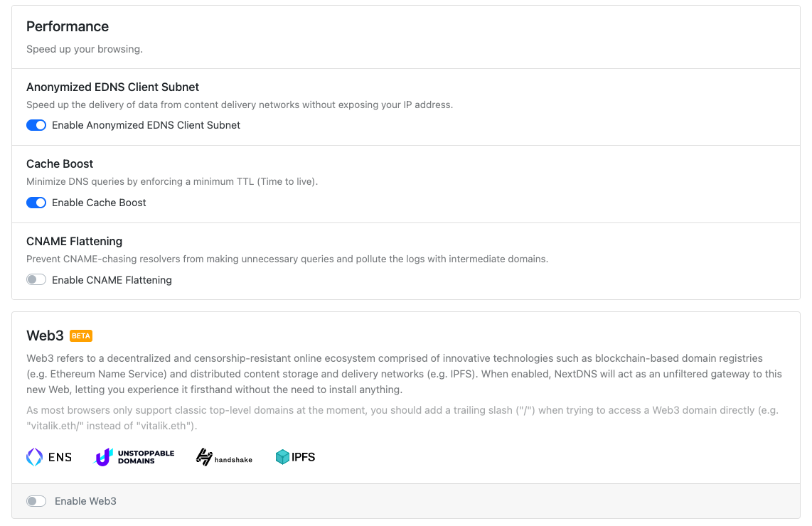Image resolution: width=812 pixels, height=526 pixels.
Task: Click the IPFS cube logo
Action: pyautogui.click(x=282, y=457)
